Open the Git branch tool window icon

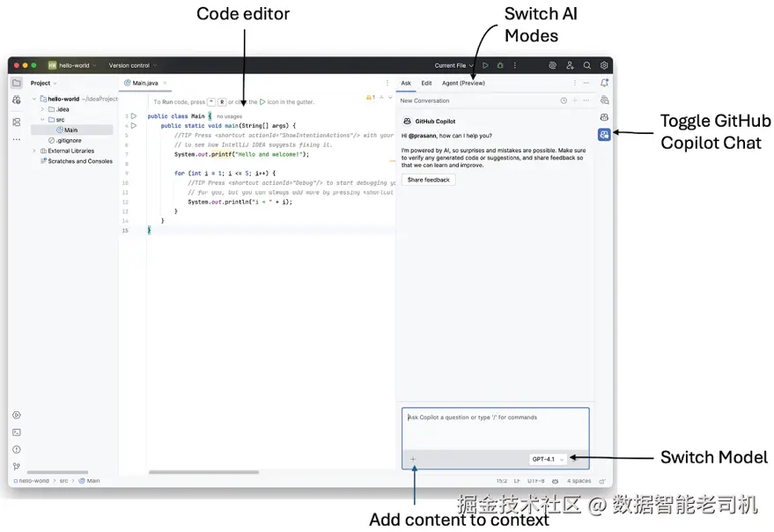17,466
